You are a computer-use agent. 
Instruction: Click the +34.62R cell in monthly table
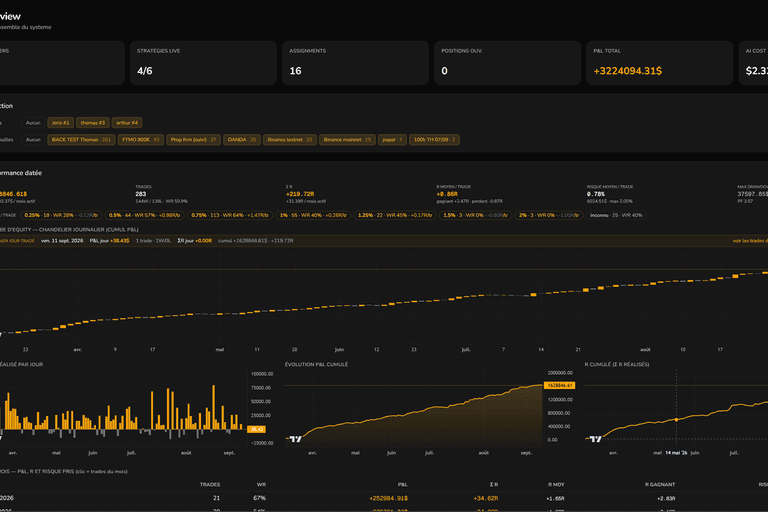pos(486,498)
